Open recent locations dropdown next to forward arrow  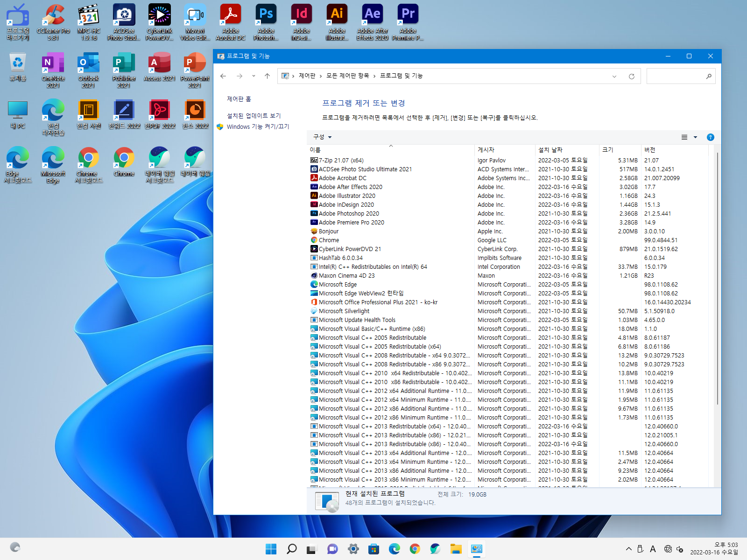pos(254,76)
